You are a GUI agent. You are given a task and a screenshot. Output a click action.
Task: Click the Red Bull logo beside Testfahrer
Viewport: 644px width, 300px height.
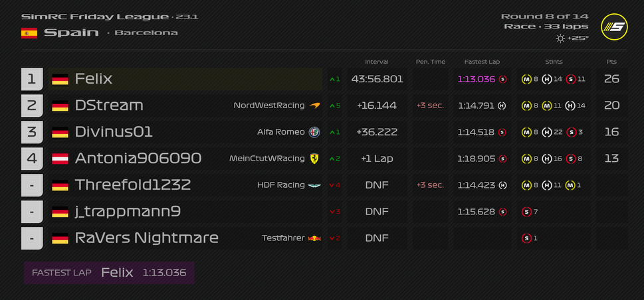click(314, 238)
